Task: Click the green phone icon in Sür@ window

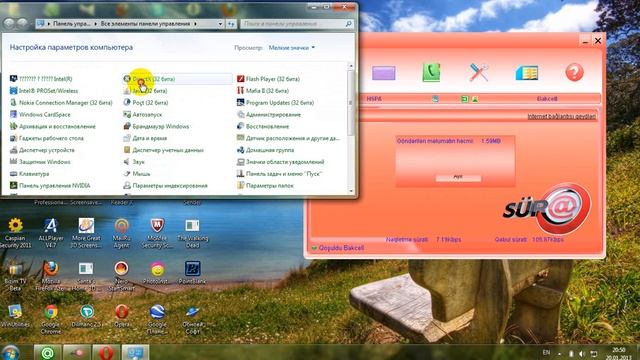Action: pos(431,73)
